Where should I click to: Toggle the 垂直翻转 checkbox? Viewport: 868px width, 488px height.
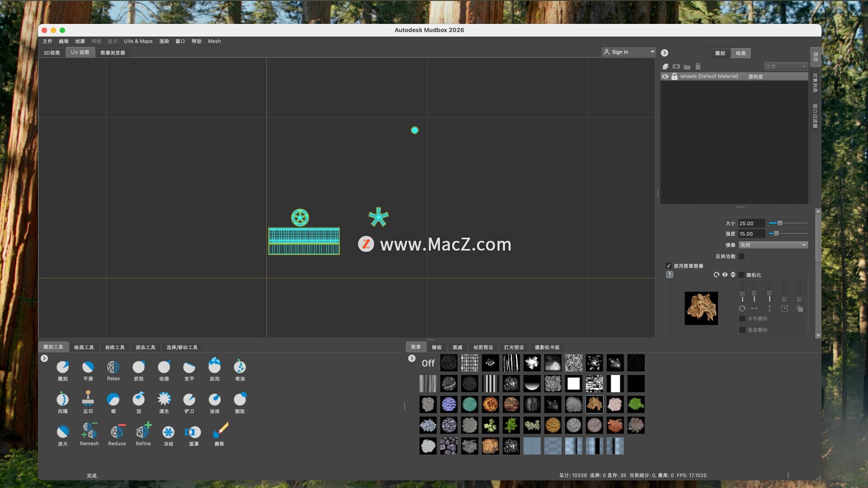(x=742, y=330)
